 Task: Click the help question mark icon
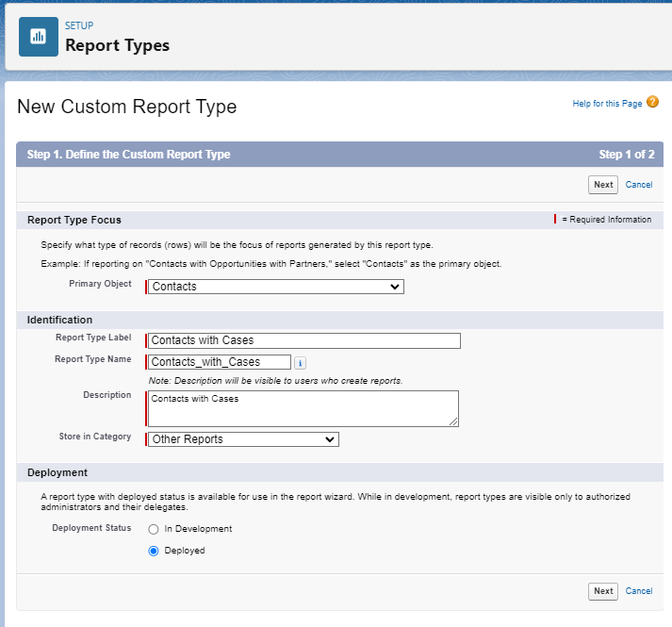point(652,103)
